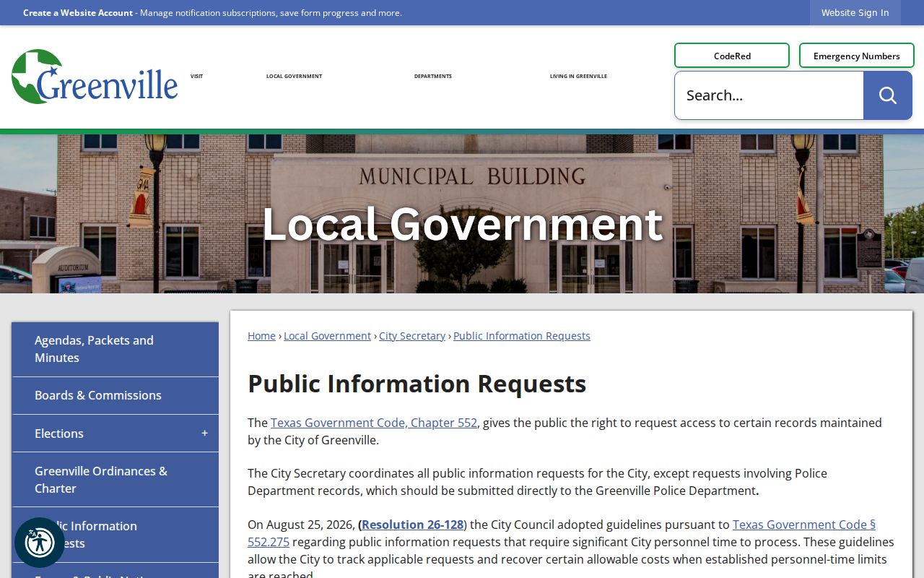Open Texas Government Code, Chapter 552 link

(374, 423)
